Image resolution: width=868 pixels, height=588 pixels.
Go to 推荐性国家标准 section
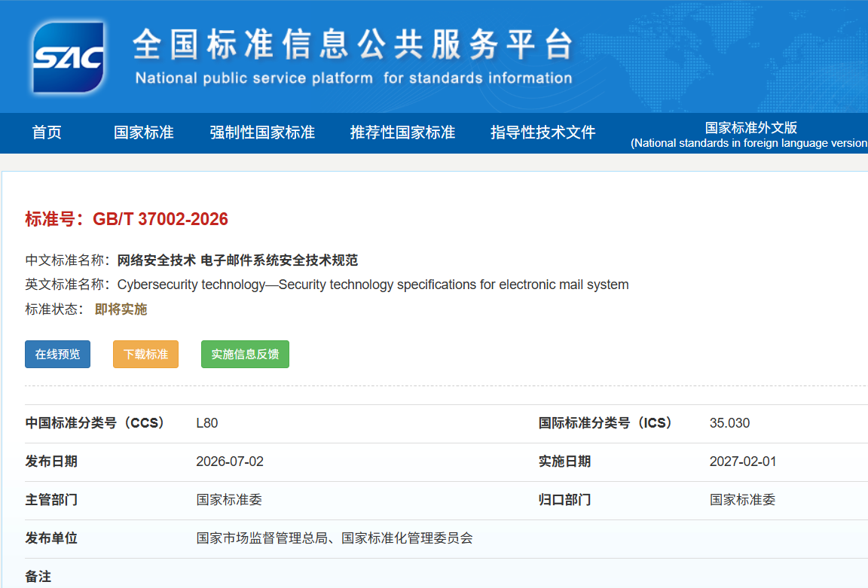402,133
